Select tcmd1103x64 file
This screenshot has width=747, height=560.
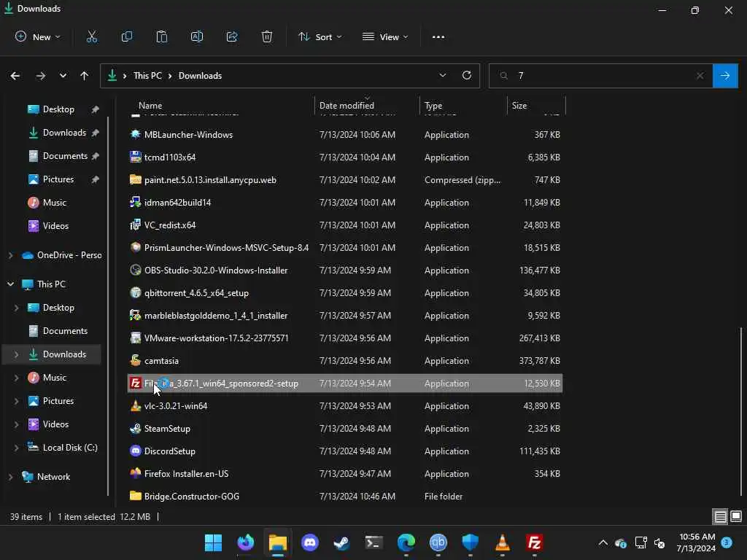345,157
